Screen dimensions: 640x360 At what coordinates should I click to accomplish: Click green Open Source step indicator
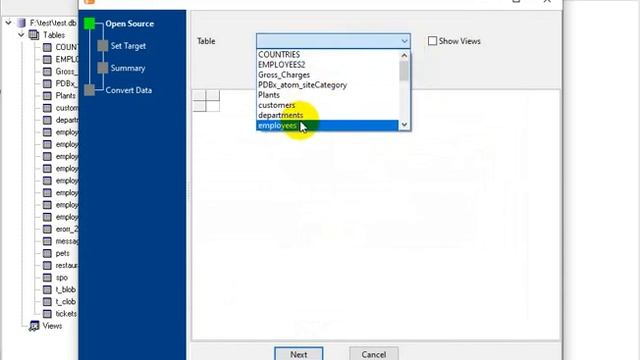point(89,24)
